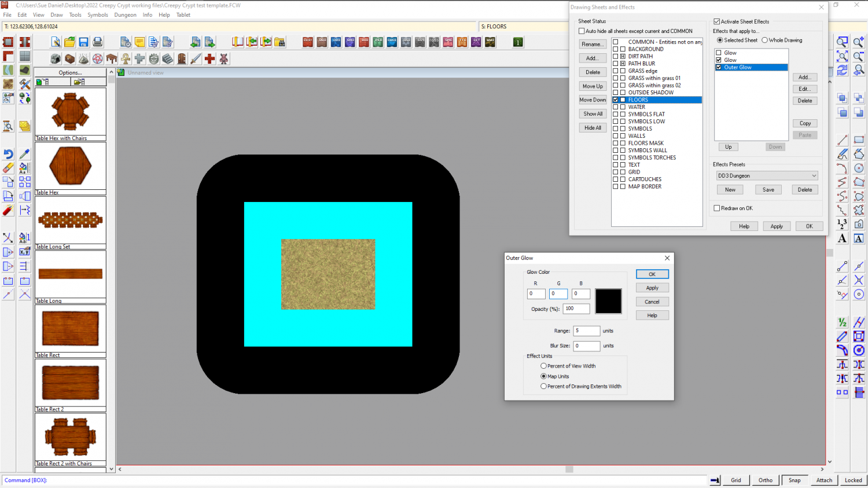This screenshot has height=488, width=868.
Task: Enable Auto hide all sheets checkbox
Action: 582,31
